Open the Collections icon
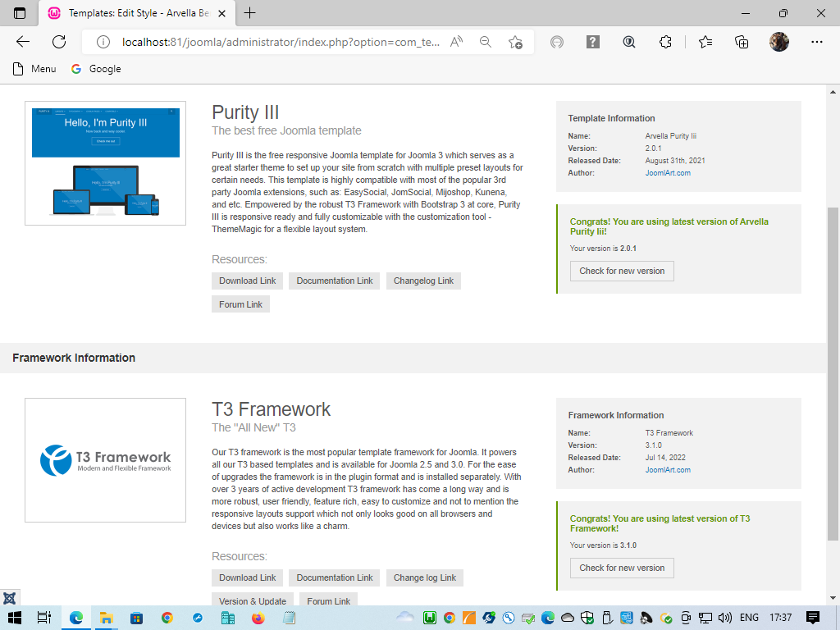Image resolution: width=840 pixels, height=630 pixels. tap(742, 42)
